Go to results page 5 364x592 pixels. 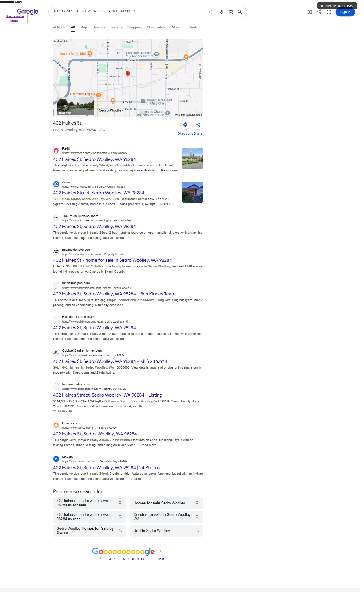tap(119, 559)
